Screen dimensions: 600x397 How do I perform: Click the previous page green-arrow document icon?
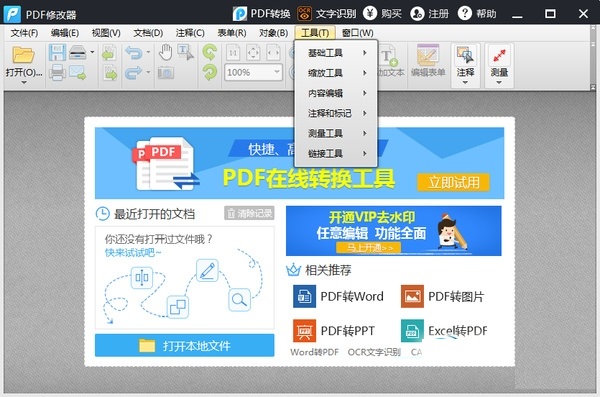(x=109, y=53)
